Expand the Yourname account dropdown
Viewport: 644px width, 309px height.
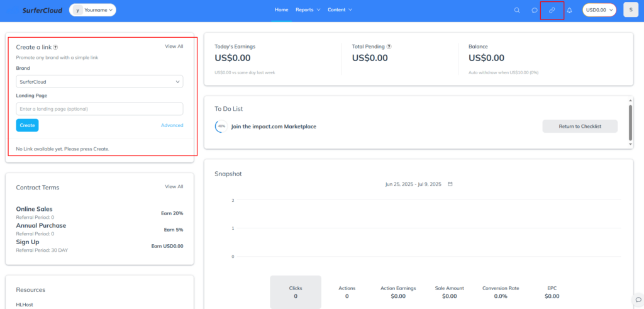[x=93, y=10]
